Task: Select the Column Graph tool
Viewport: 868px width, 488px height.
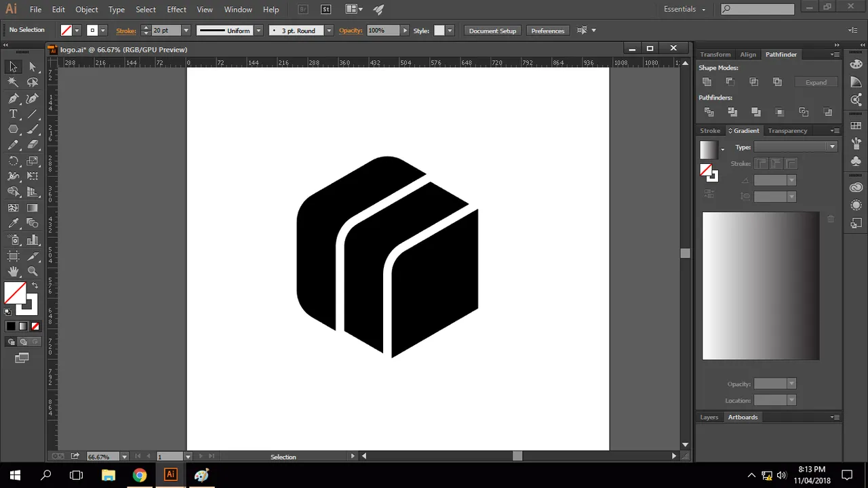Action: coord(33,240)
